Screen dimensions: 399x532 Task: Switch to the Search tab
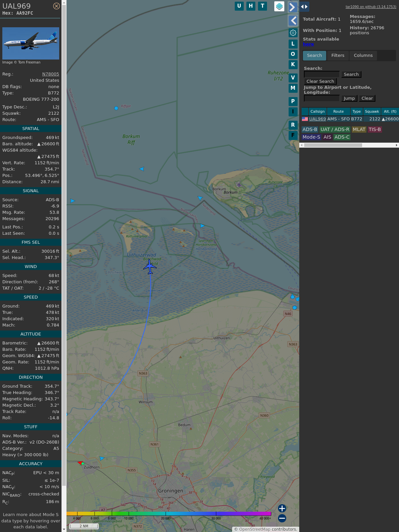[x=315, y=56]
